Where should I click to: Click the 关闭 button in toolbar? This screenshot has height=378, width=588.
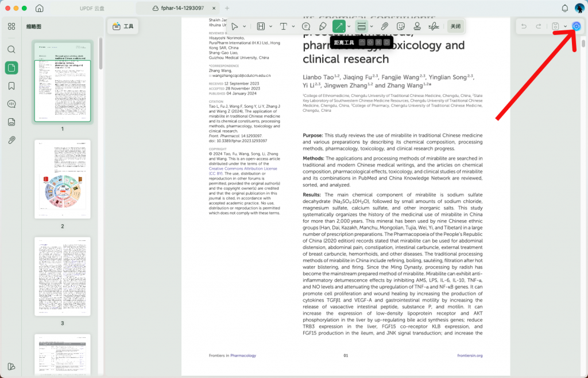[455, 26]
